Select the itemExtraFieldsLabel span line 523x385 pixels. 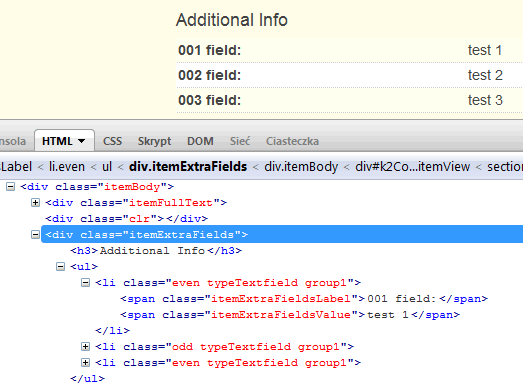click(x=304, y=299)
